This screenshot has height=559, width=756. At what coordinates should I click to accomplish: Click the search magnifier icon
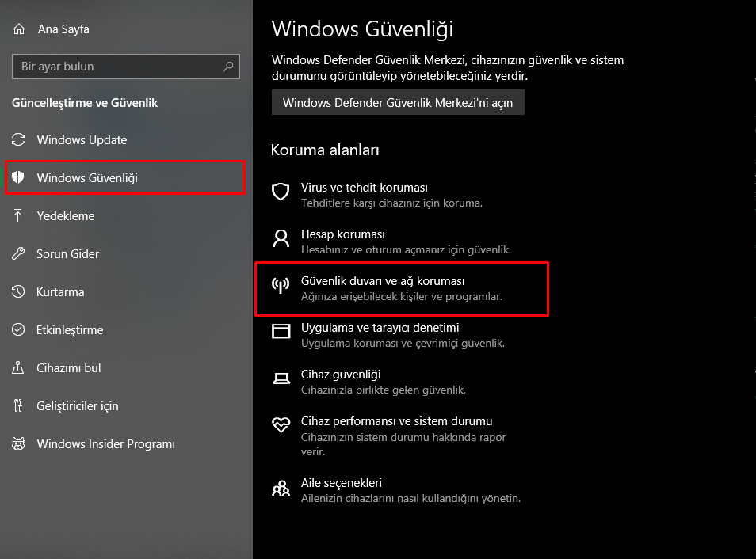click(228, 67)
